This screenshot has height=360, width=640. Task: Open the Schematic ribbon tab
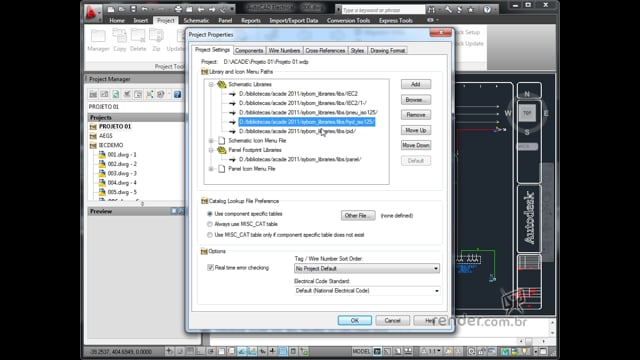(196, 20)
